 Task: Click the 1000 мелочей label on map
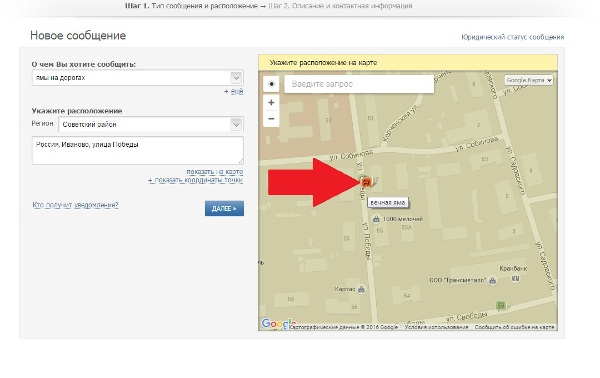[403, 219]
